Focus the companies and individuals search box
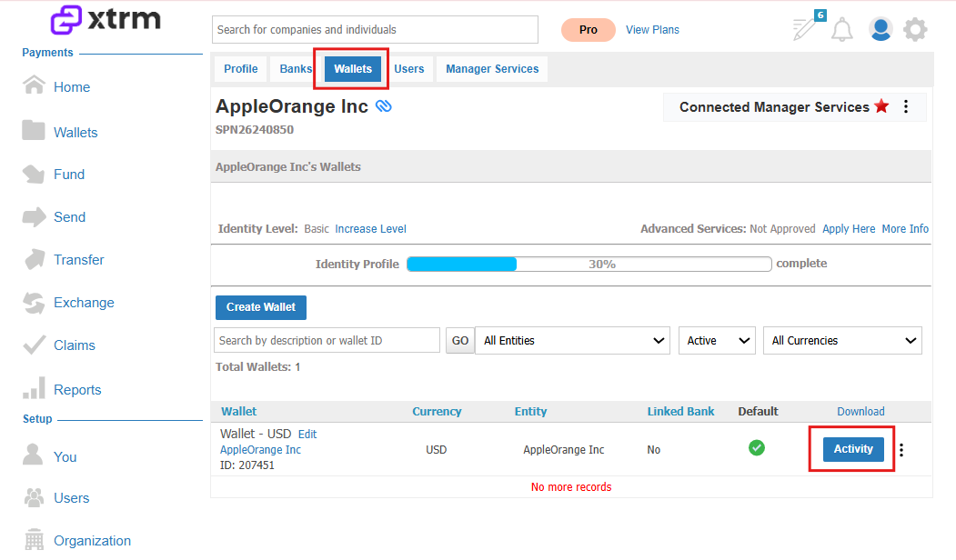The height and width of the screenshot is (560, 956). point(375,30)
